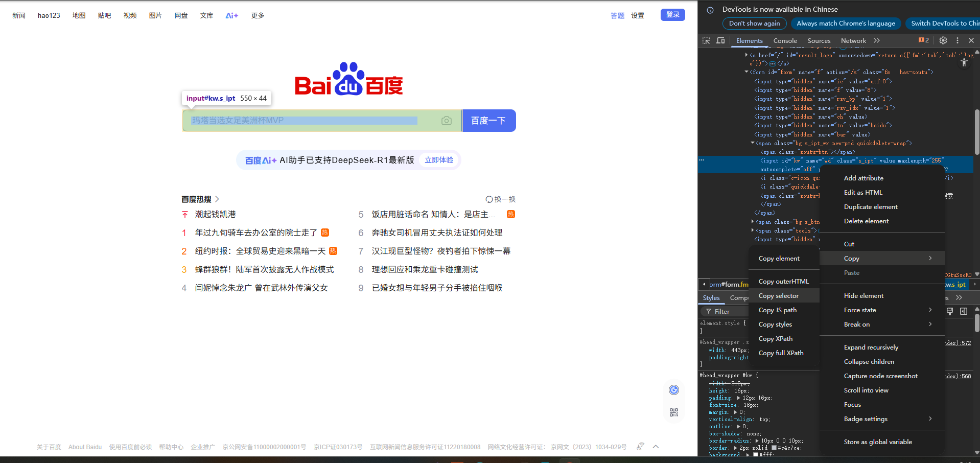Click the accessibility figure icon in Elements panel

pos(964,62)
